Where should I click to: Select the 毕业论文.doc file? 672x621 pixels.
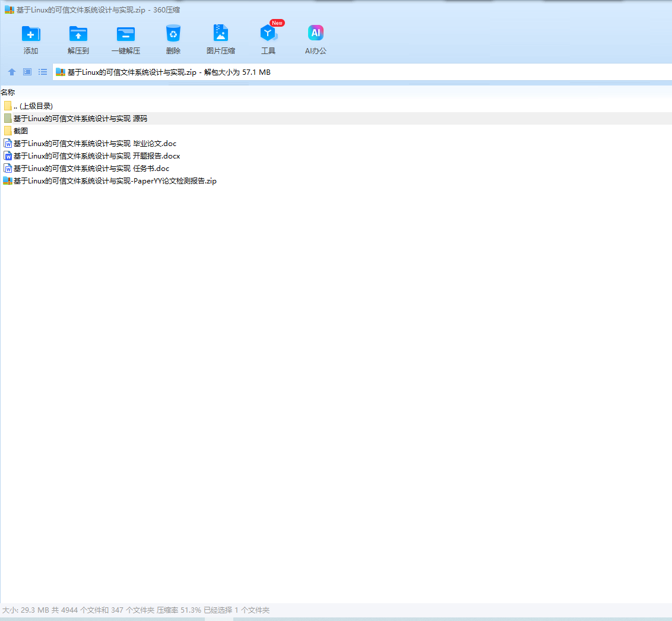pos(336,143)
